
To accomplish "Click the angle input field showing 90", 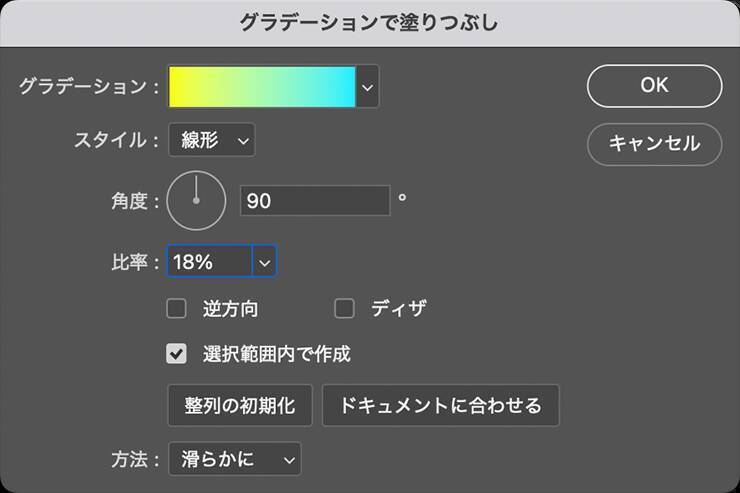I will click(x=314, y=201).
